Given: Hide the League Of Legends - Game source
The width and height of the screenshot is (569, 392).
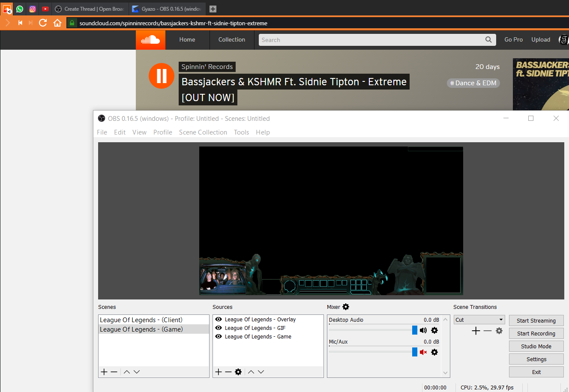Looking at the screenshot, I should click(219, 337).
